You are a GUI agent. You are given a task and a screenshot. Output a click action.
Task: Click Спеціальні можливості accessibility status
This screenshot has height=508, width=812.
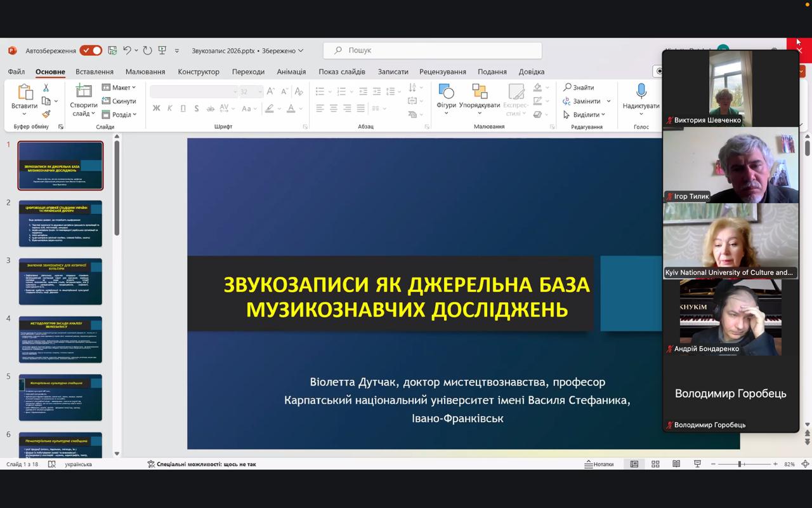click(x=202, y=464)
